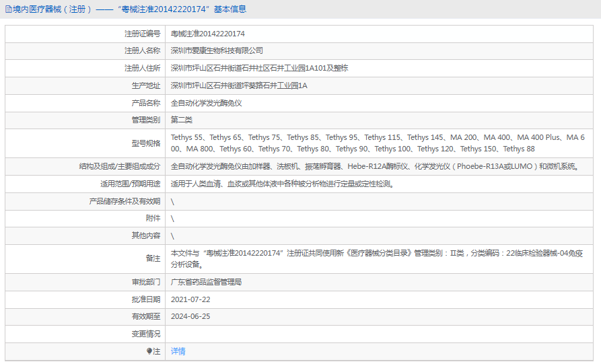Click the 适用范围/预期用途 label
Image resolution: width=601 pixels, height=364 pixels.
[x=131, y=184]
